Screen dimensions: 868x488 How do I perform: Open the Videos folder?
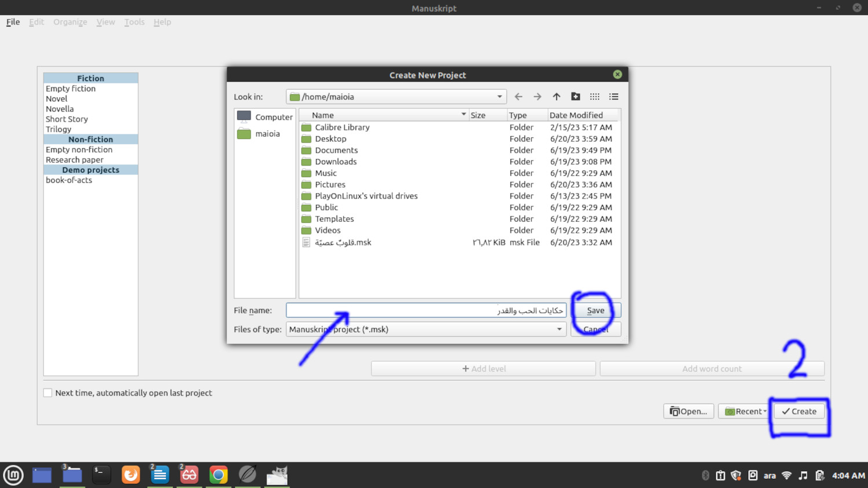pos(328,230)
